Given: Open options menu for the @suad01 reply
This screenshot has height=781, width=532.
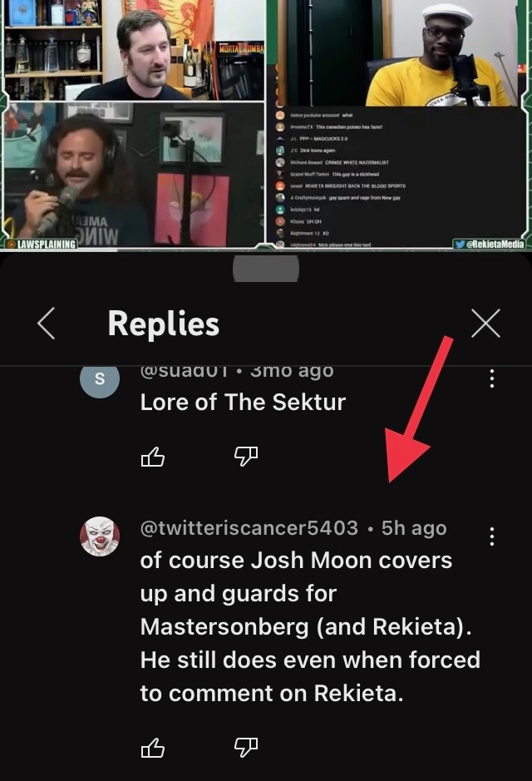Looking at the screenshot, I should 492,378.
